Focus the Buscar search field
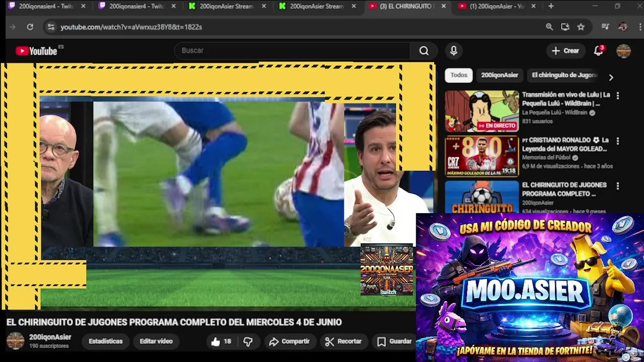 [293, 51]
